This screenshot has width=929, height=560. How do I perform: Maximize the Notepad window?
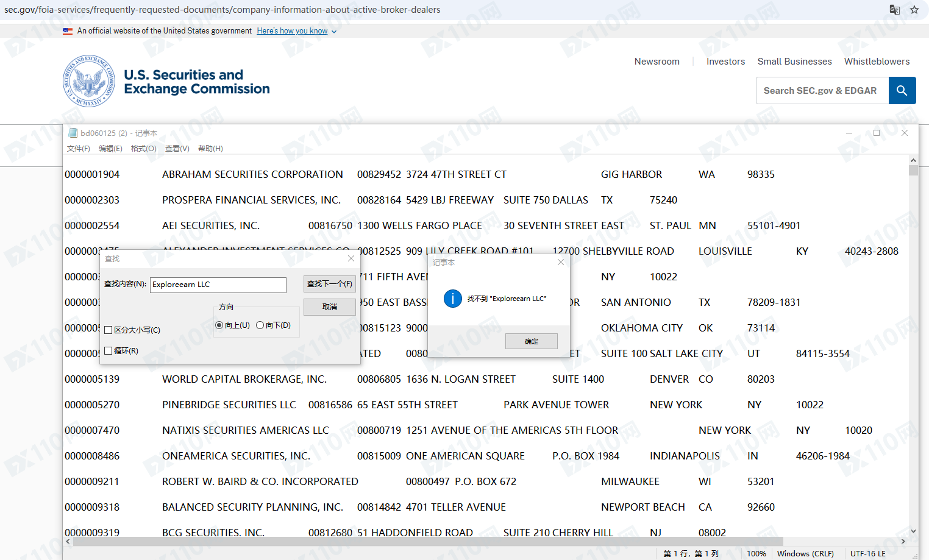pyautogui.click(x=877, y=133)
